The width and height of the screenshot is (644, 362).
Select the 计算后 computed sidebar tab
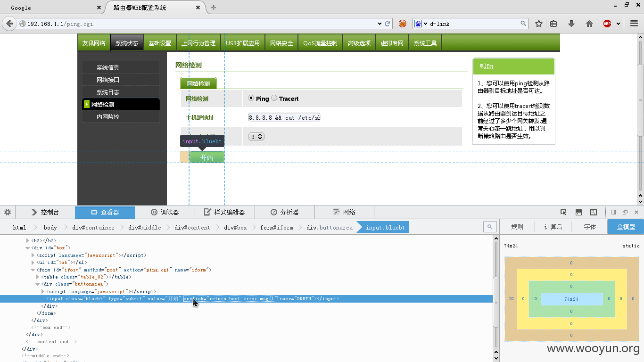(x=553, y=227)
